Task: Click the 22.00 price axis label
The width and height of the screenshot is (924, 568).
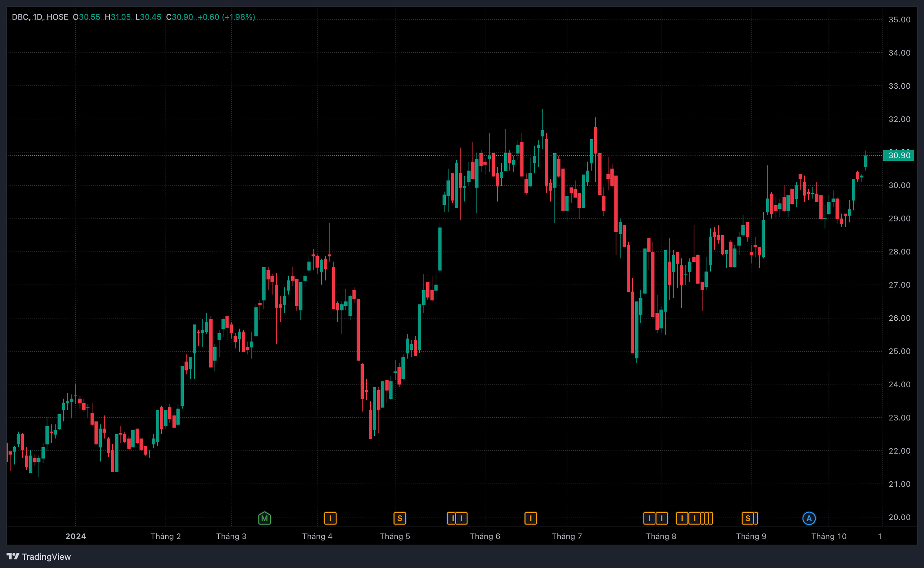Action: 899,451
